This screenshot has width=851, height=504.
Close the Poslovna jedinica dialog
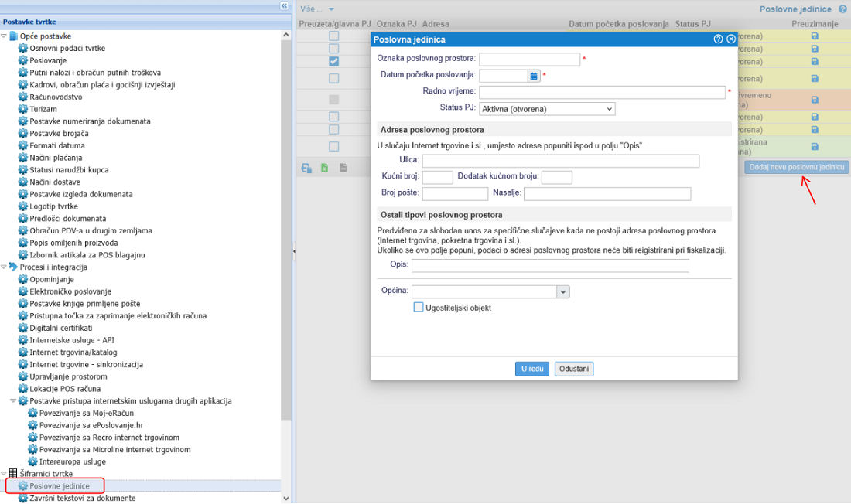(731, 39)
